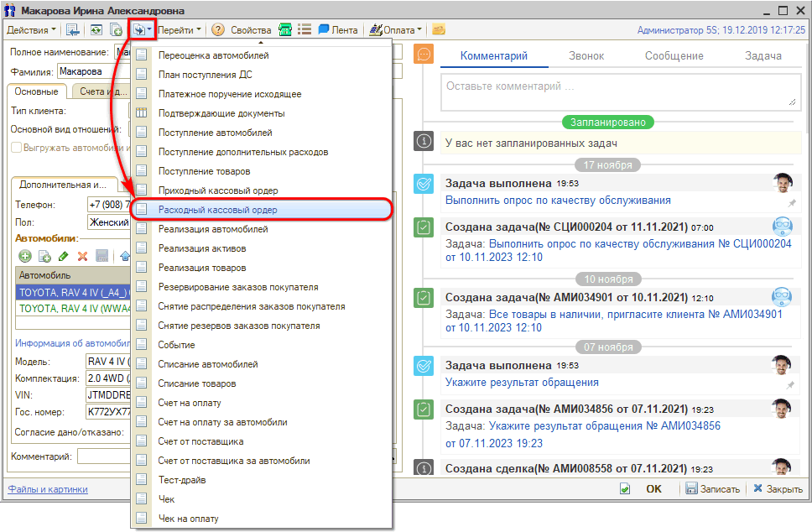The width and height of the screenshot is (812, 532).
Task: Select Расходный кассовый ордер menu item
Action: click(218, 209)
